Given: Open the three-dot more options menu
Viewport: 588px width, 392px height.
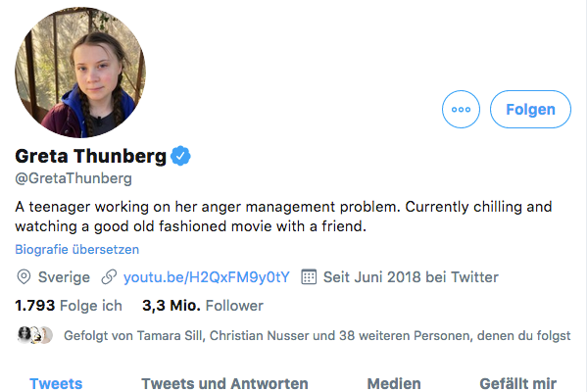Looking at the screenshot, I should 462,110.
